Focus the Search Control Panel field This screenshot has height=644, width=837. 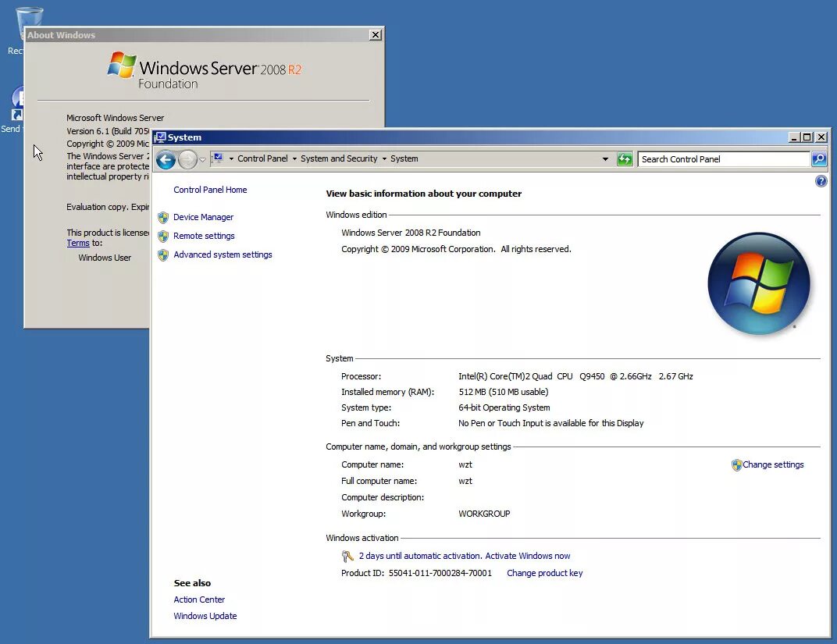point(723,159)
